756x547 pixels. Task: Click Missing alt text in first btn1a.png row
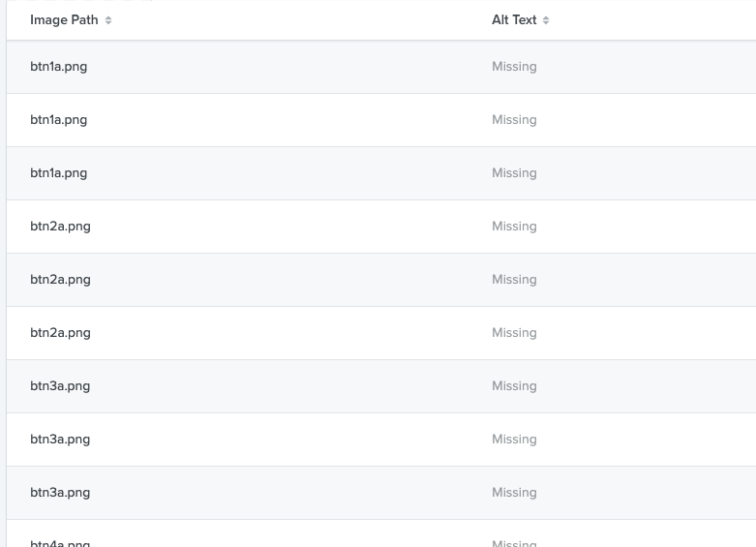[514, 67]
